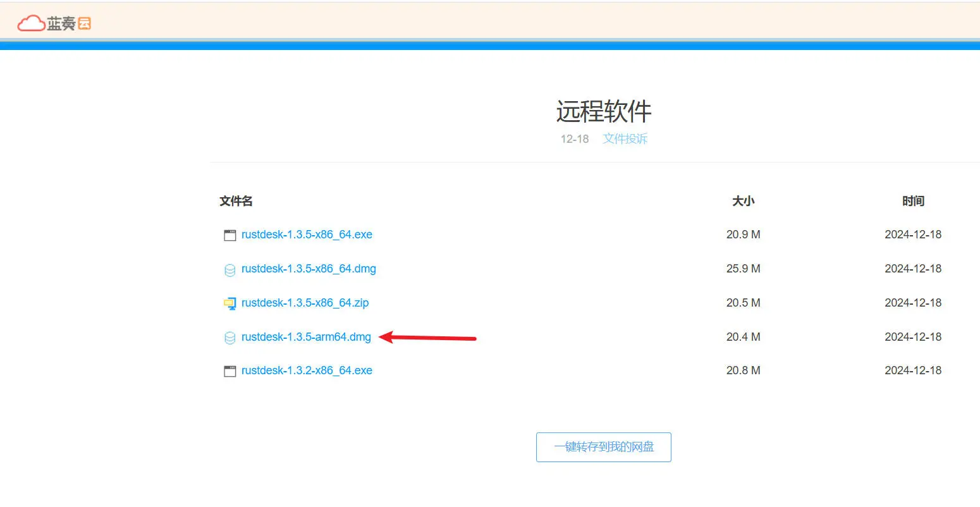Click file icon beside rustdesk-1.3.2-x86_64.exe
Viewport: 980px width, 507px height.
click(x=230, y=371)
